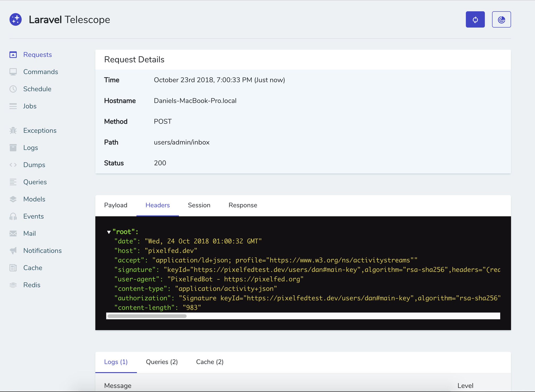Go to Commands in the sidebar
The height and width of the screenshot is (392, 535).
[x=40, y=72]
